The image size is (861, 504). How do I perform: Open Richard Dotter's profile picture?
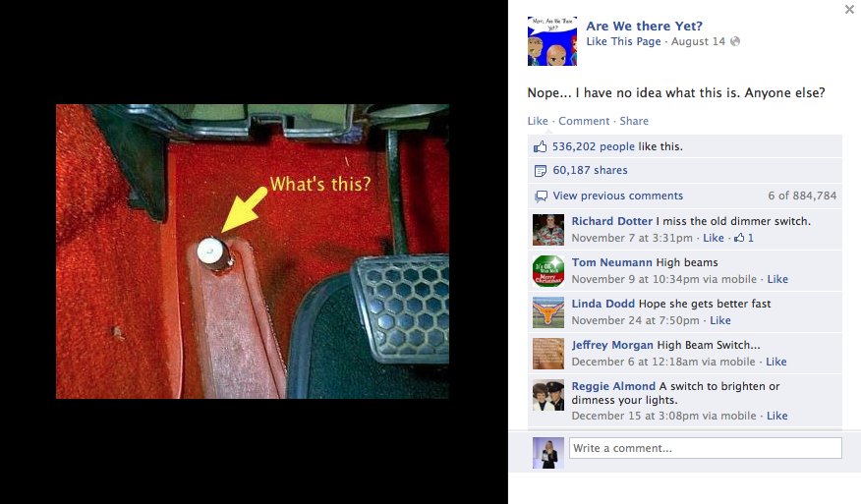tap(548, 230)
